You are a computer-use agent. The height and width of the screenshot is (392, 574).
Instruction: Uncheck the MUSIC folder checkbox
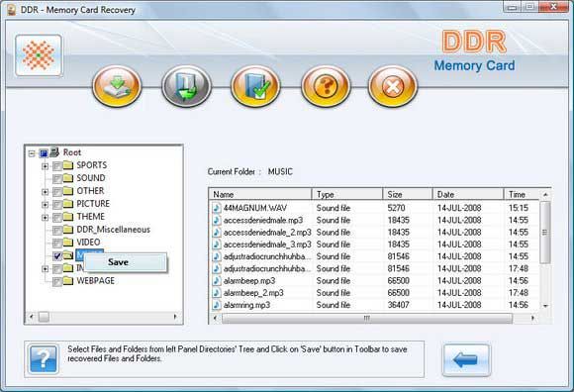57,255
